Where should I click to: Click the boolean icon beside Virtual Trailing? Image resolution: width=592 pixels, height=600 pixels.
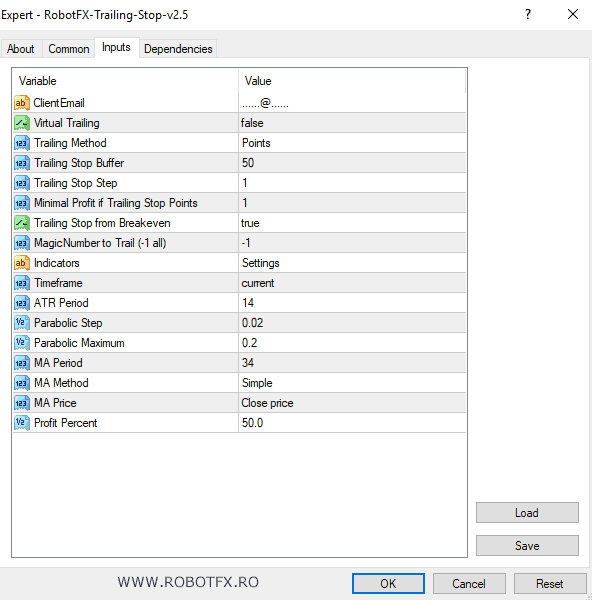(x=22, y=123)
